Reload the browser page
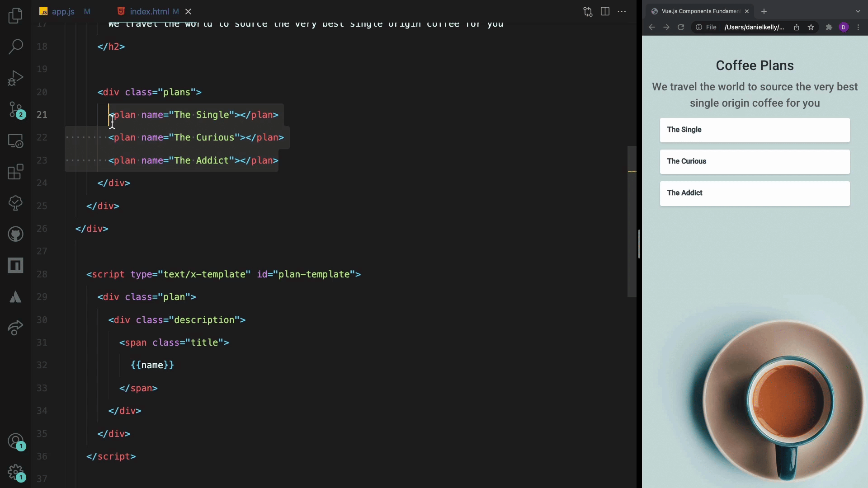Viewport: 868px width, 488px height. pos(681,27)
